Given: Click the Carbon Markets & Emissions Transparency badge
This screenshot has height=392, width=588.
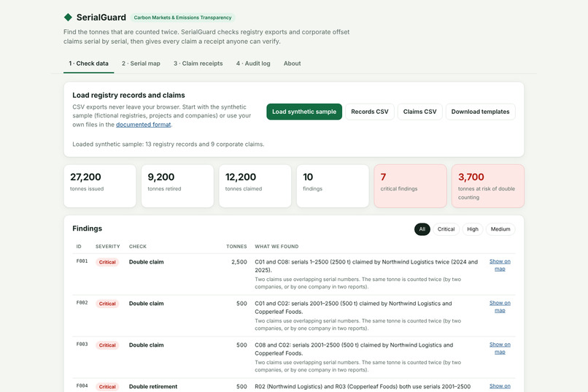Looking at the screenshot, I should [x=182, y=18].
